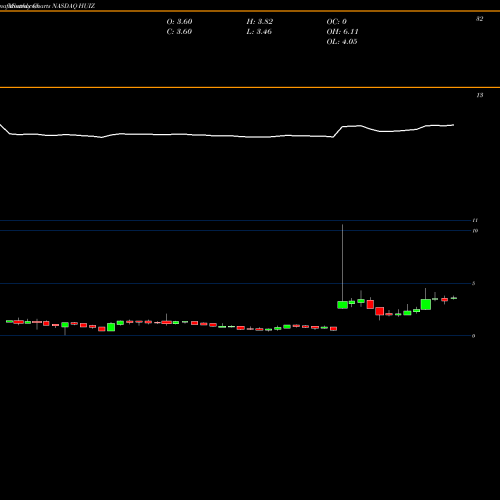Click the 13 axis label
The image size is (500, 500).
[x=480, y=95]
